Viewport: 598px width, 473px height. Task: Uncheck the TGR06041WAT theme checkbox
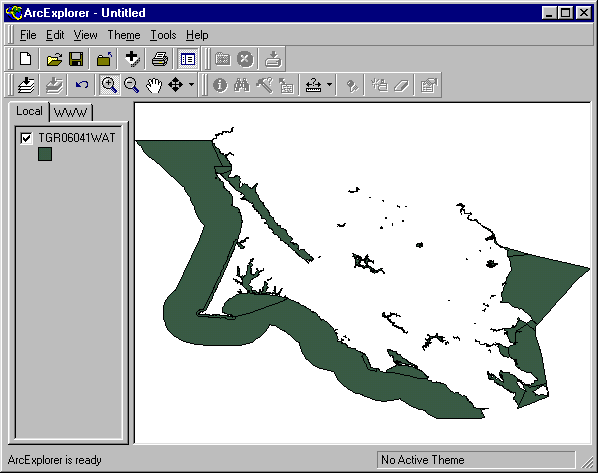(x=26, y=138)
